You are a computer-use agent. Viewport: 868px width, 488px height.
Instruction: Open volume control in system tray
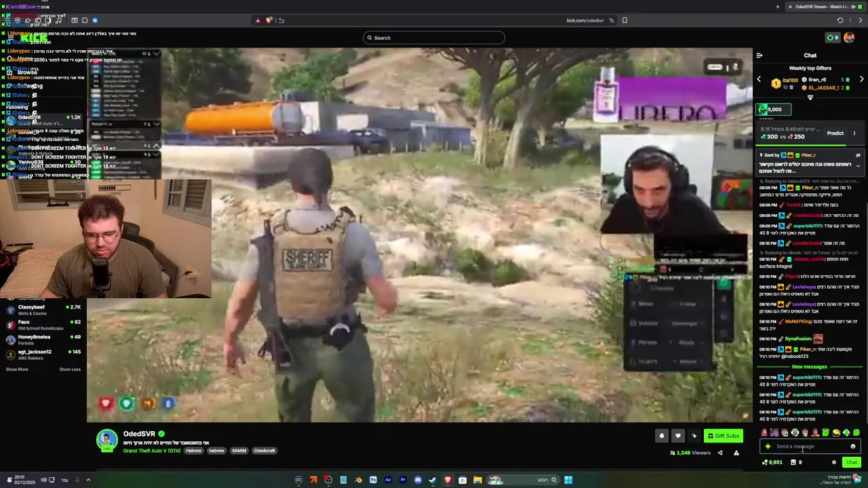click(43, 480)
